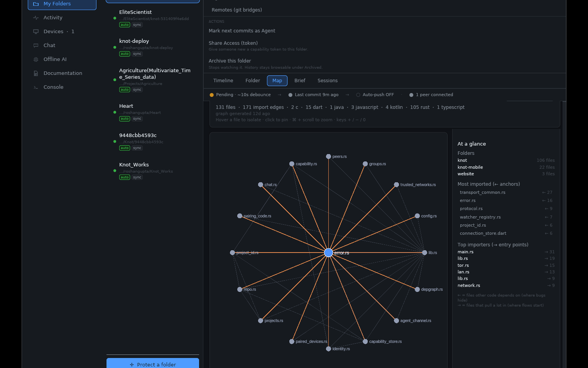Toggle the auto badge for Heart
Image resolution: width=588 pixels, height=368 pixels.
125,118
